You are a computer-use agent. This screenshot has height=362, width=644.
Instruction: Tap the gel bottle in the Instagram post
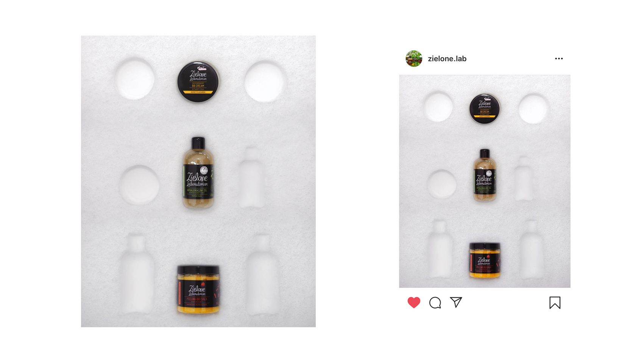click(x=485, y=175)
